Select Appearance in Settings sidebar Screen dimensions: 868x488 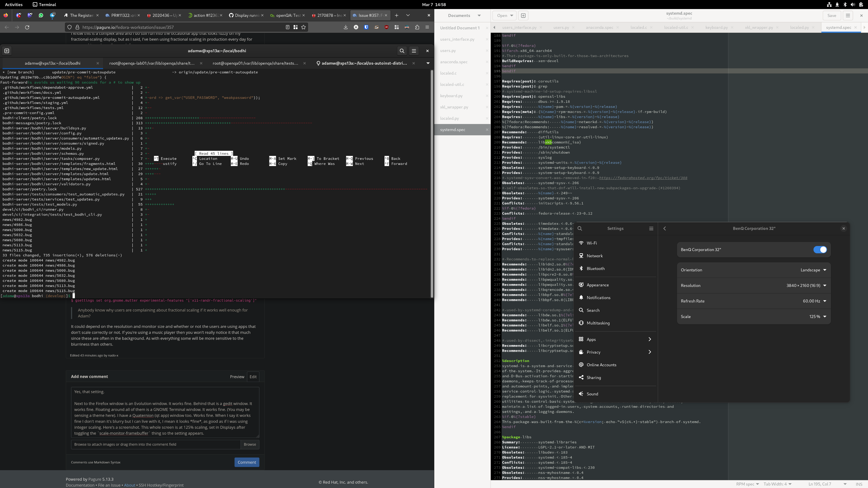[x=616, y=285]
